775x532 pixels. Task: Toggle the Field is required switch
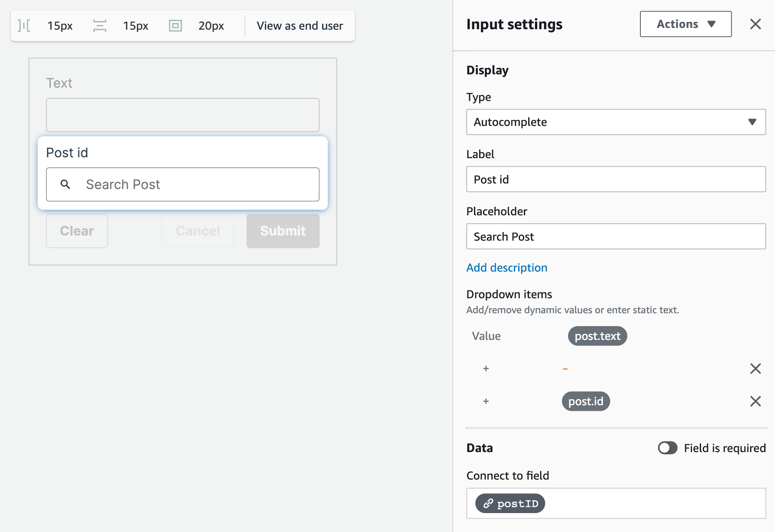point(667,448)
